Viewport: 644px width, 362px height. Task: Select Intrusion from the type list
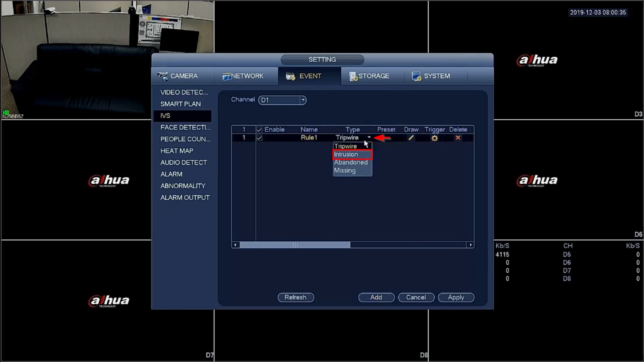346,155
